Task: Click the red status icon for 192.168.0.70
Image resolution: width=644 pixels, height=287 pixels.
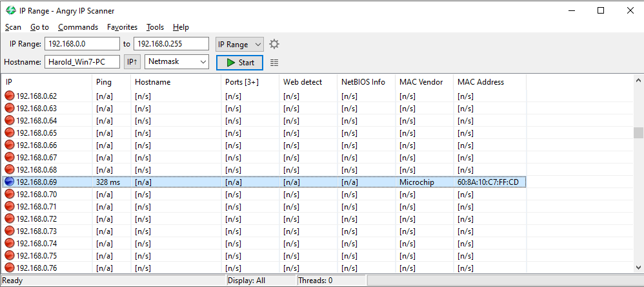Action: pyautogui.click(x=9, y=194)
